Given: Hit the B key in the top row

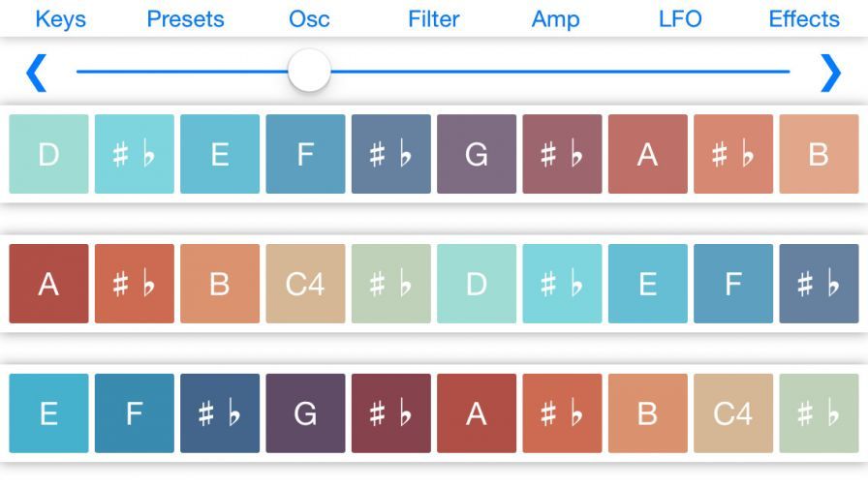Looking at the screenshot, I should point(819,155).
